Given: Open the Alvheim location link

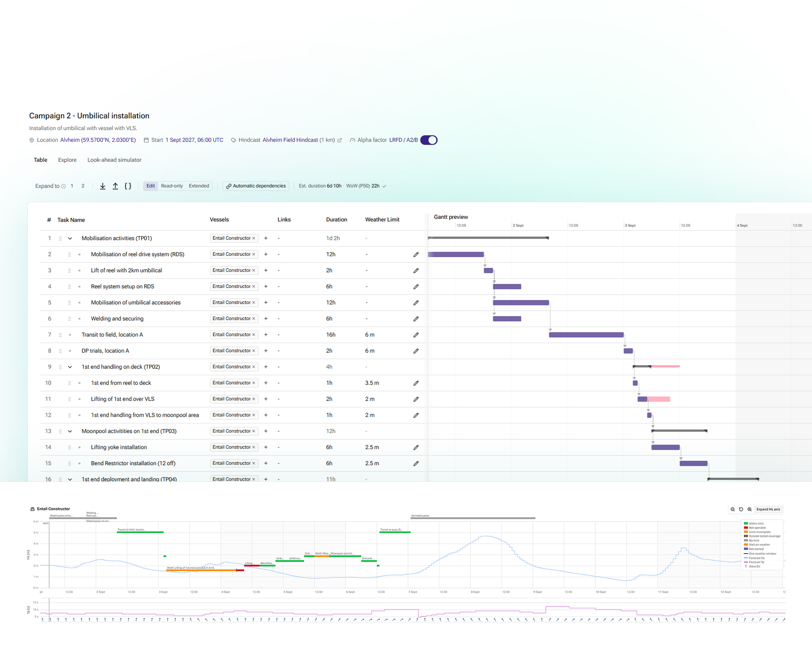Looking at the screenshot, I should tap(98, 140).
